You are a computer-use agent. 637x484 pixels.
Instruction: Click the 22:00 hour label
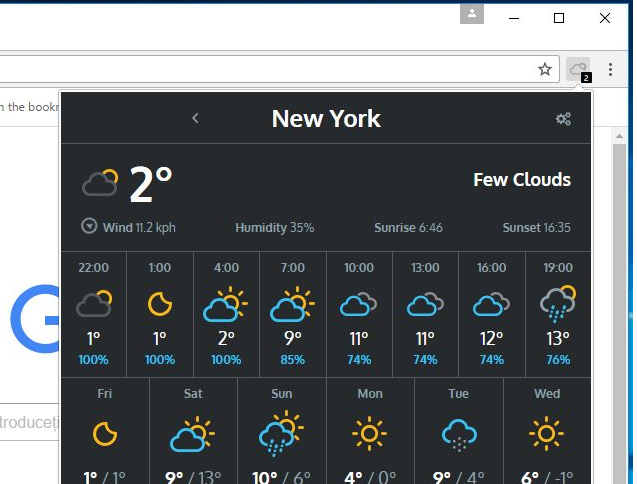click(93, 268)
